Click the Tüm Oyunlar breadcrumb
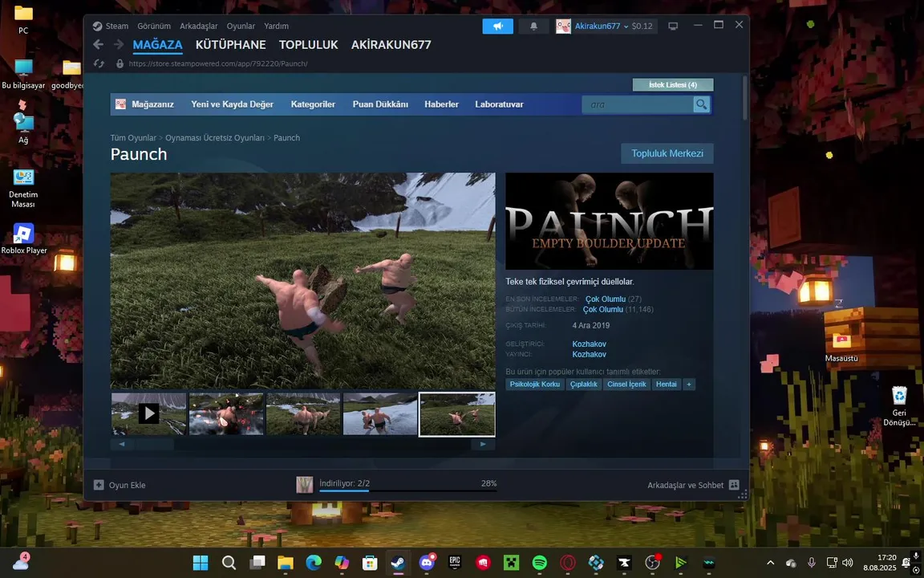The image size is (924, 578). pyautogui.click(x=133, y=138)
